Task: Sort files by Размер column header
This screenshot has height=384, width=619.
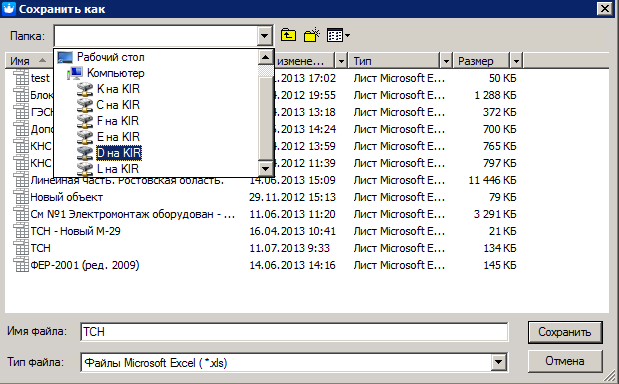Action: pos(481,61)
